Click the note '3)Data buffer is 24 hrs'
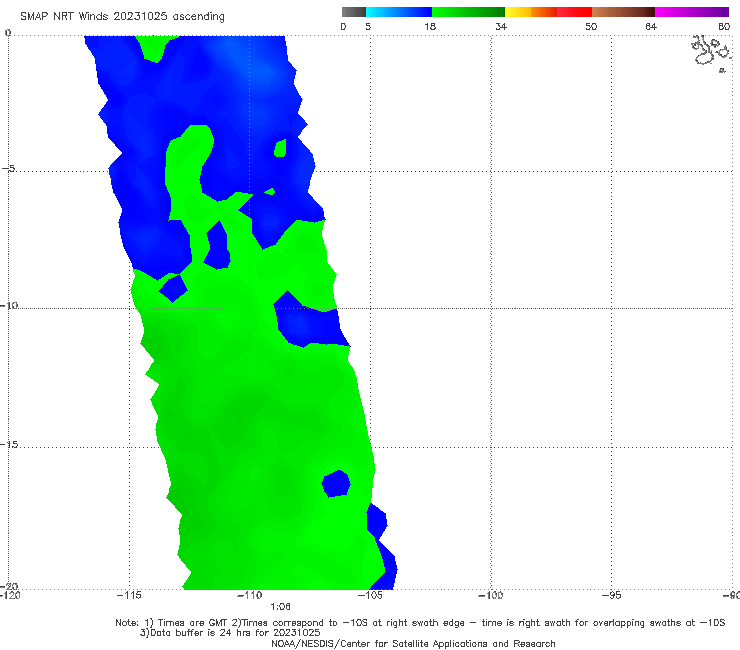Image resolution: width=740 pixels, height=650 pixels. point(230,633)
